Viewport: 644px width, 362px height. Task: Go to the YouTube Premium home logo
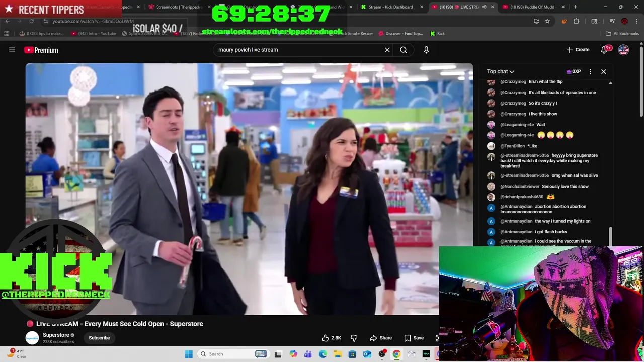(x=41, y=50)
